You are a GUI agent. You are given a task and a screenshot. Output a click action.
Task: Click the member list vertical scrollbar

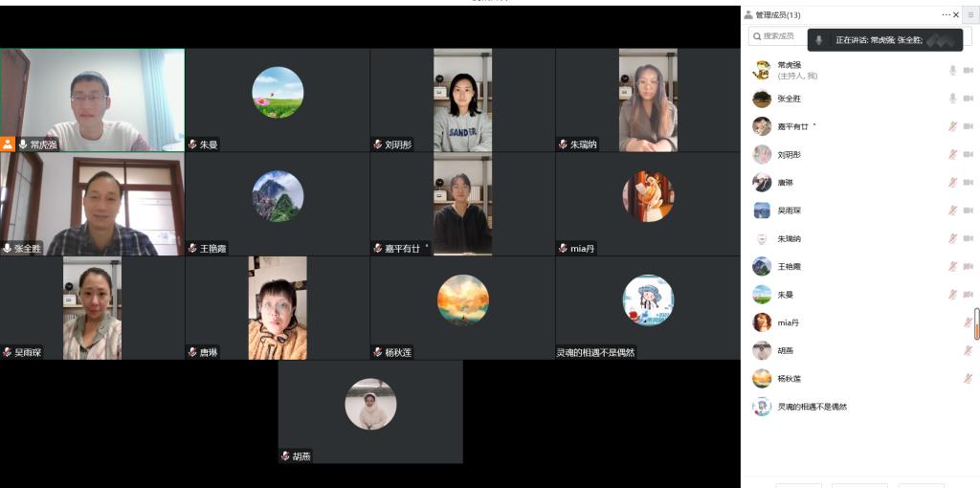click(977, 323)
